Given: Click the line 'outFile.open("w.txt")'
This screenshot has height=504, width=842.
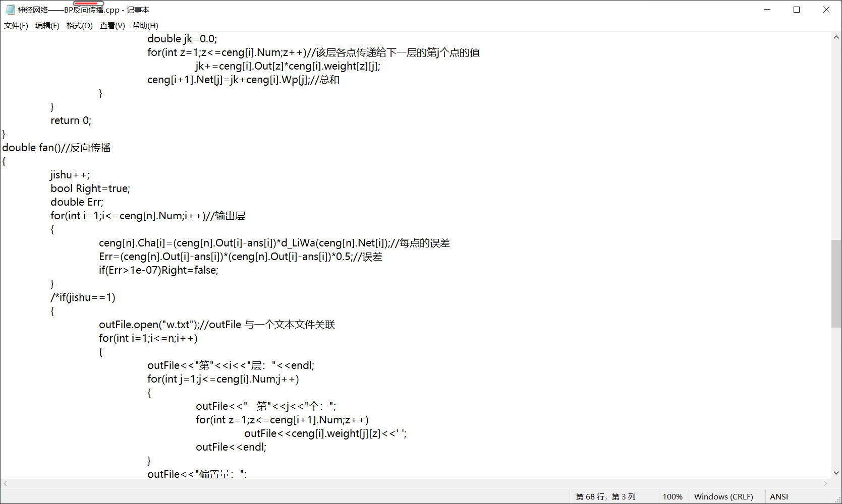Looking at the screenshot, I should 217,325.
